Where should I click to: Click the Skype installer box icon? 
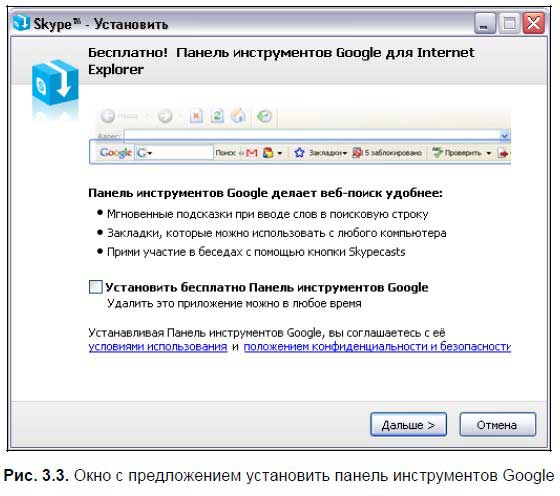pos(55,83)
